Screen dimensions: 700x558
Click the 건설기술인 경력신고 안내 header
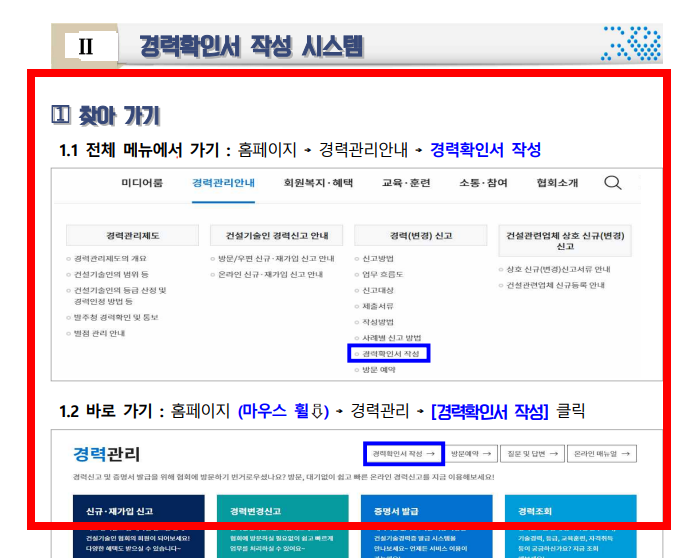277,235
